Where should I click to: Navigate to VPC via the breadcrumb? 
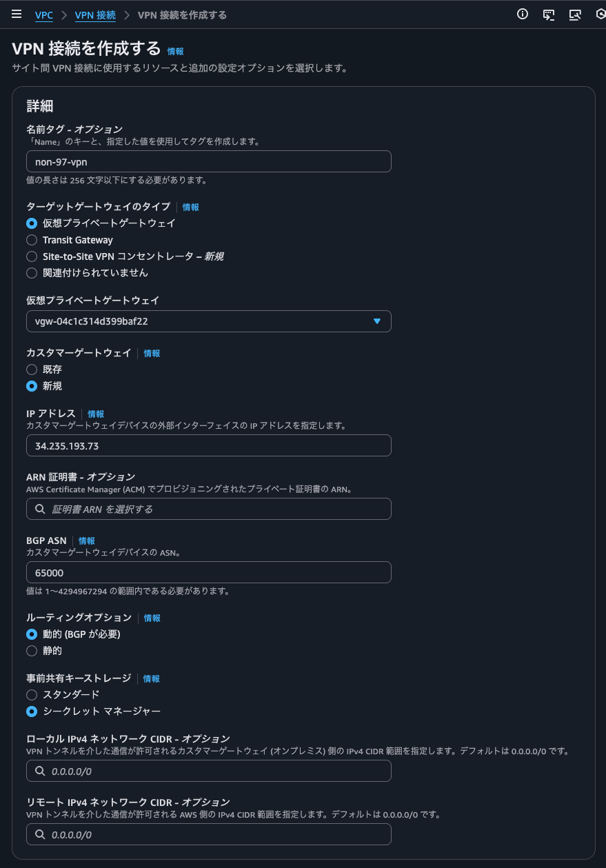pos(43,14)
